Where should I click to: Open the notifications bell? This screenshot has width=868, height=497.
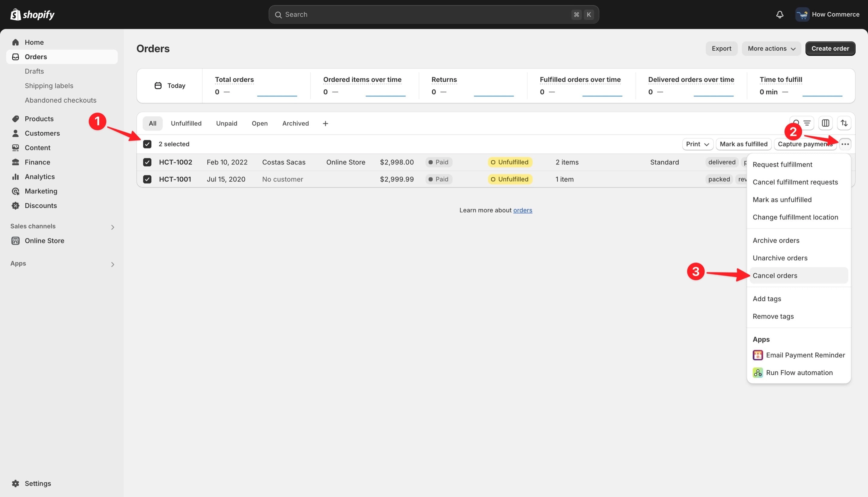click(x=780, y=14)
